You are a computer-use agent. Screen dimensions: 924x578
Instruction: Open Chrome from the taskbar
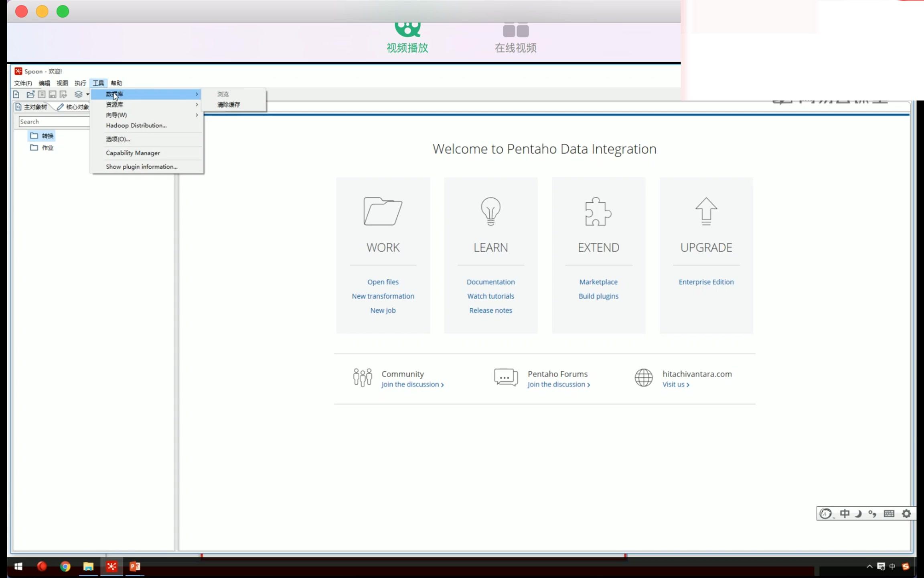pos(65,566)
